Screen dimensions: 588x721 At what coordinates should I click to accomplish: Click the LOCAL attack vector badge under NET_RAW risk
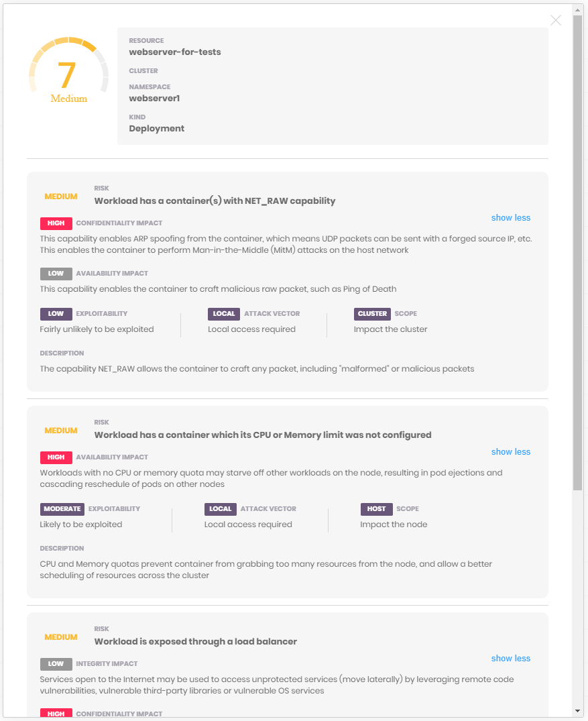(x=224, y=314)
